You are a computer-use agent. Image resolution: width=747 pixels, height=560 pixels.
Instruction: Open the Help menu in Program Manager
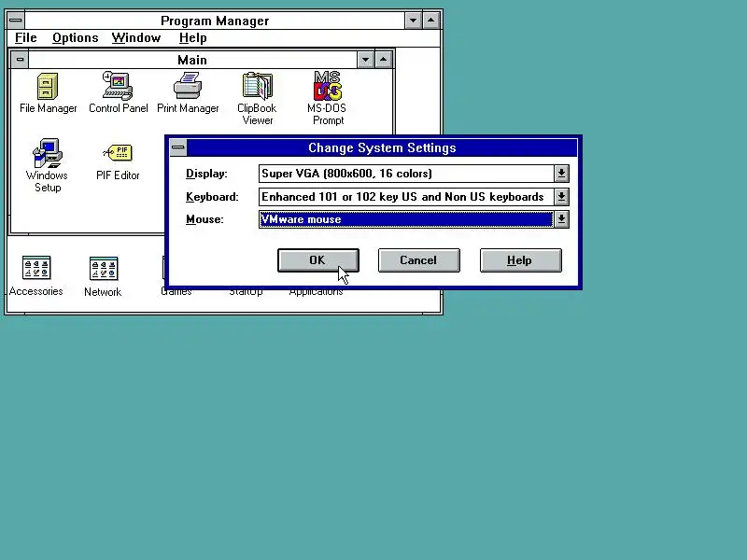[x=193, y=37]
